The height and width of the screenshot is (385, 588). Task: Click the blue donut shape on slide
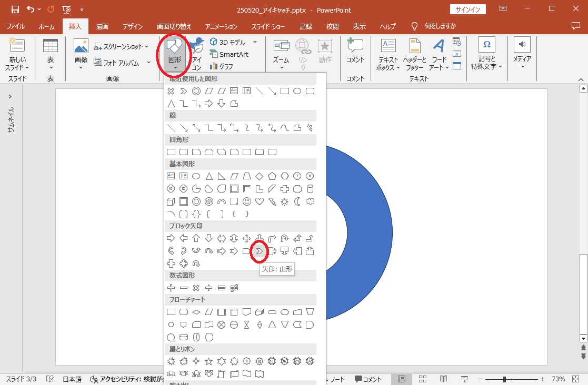pos(368,231)
